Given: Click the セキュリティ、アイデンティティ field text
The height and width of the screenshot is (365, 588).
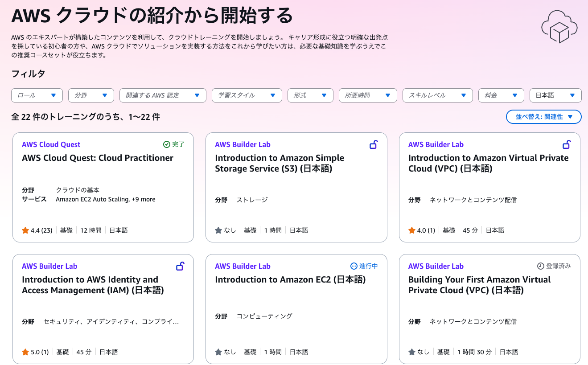Looking at the screenshot, I should pyautogui.click(x=111, y=321).
